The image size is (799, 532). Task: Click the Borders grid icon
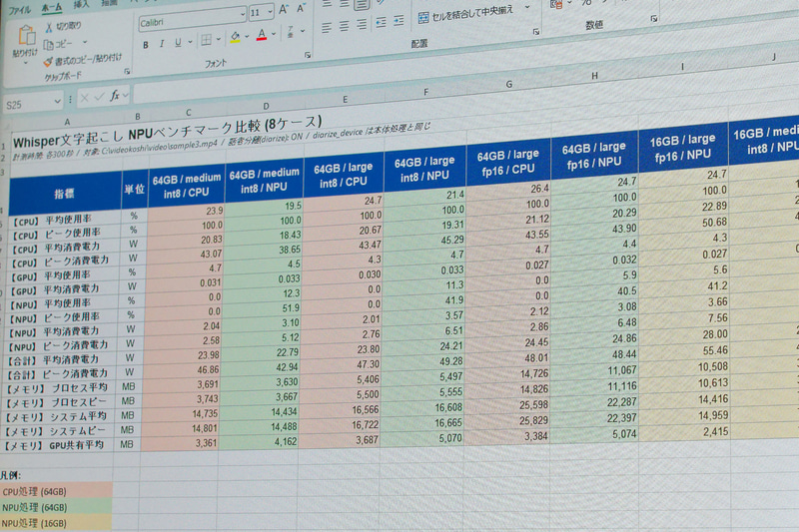click(206, 40)
